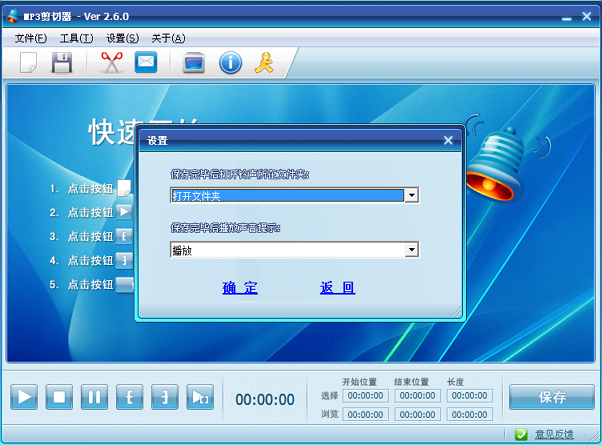Click the large 00:00:00 time display
Viewport: 602px width, 445px height.
265,400
